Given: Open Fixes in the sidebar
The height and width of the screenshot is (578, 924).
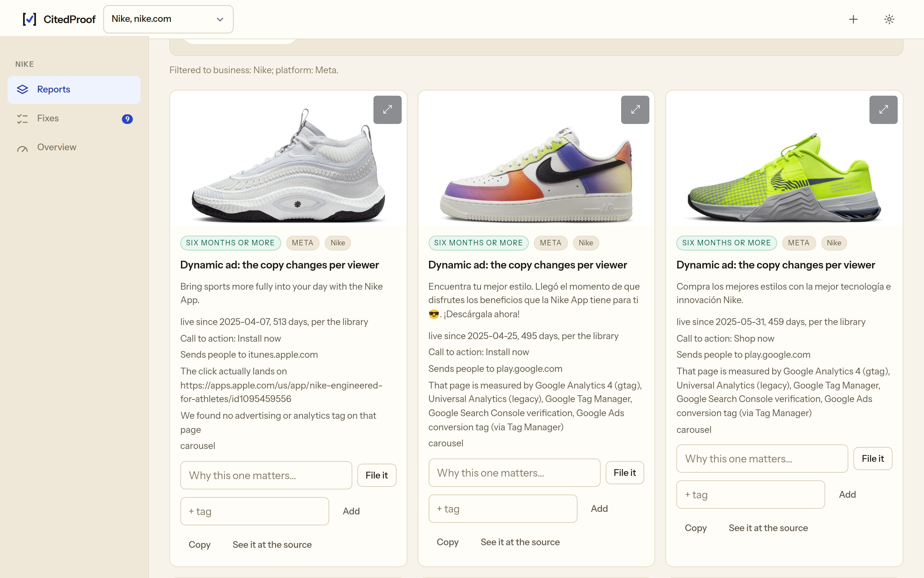Looking at the screenshot, I should (x=74, y=118).
